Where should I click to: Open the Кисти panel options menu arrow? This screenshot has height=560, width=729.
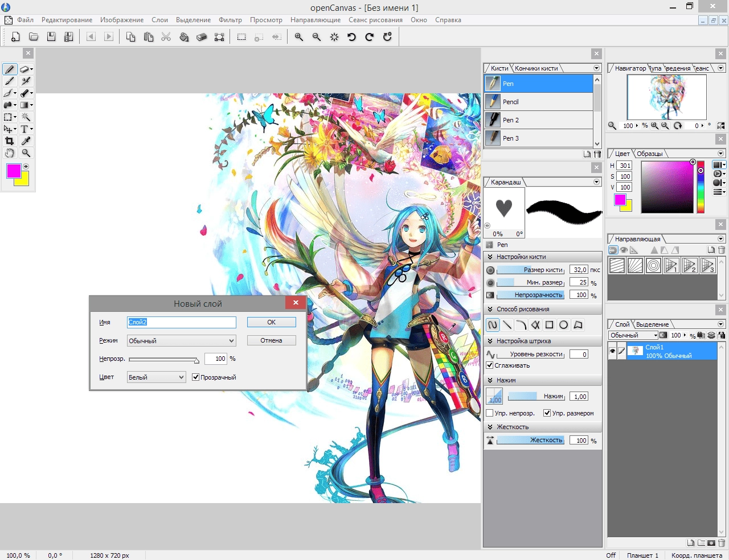click(x=597, y=68)
